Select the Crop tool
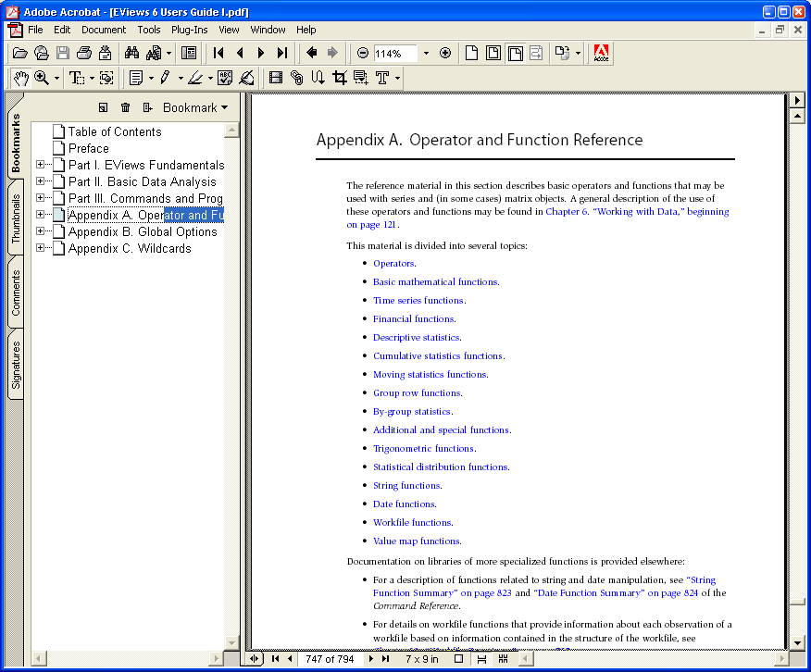The height and width of the screenshot is (672, 811). (x=339, y=79)
